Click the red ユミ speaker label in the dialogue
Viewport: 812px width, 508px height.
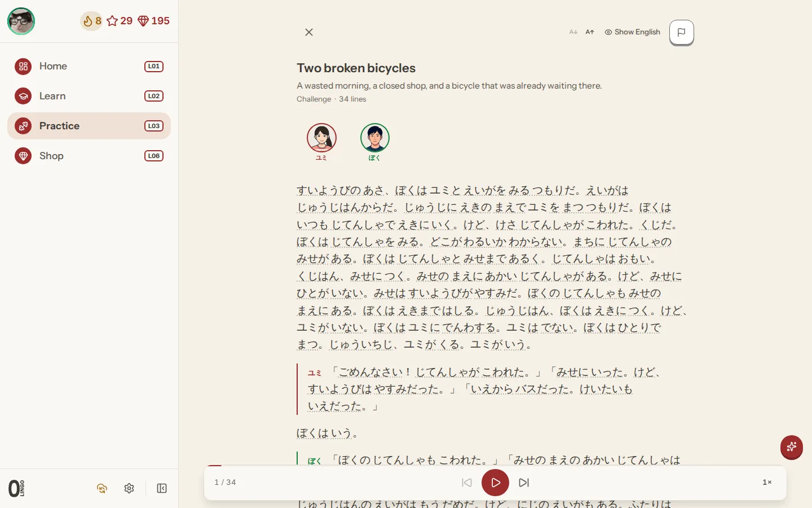[315, 373]
